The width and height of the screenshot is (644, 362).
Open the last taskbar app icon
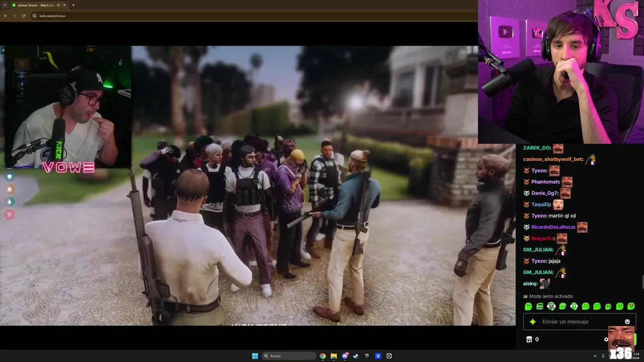(389, 356)
